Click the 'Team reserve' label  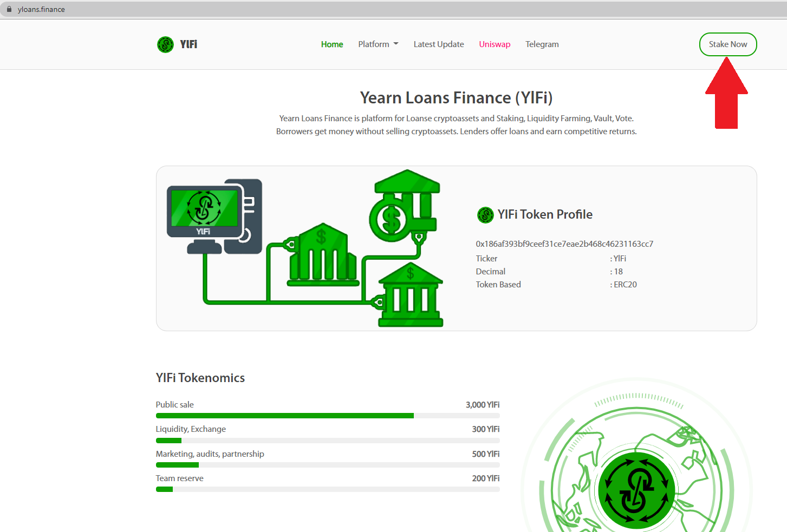[x=180, y=478]
